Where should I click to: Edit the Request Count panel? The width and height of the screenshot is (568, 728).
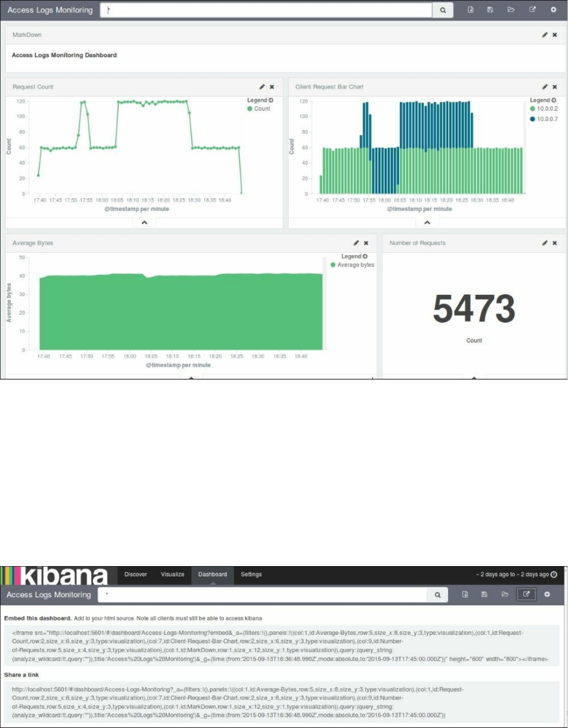pos(262,87)
